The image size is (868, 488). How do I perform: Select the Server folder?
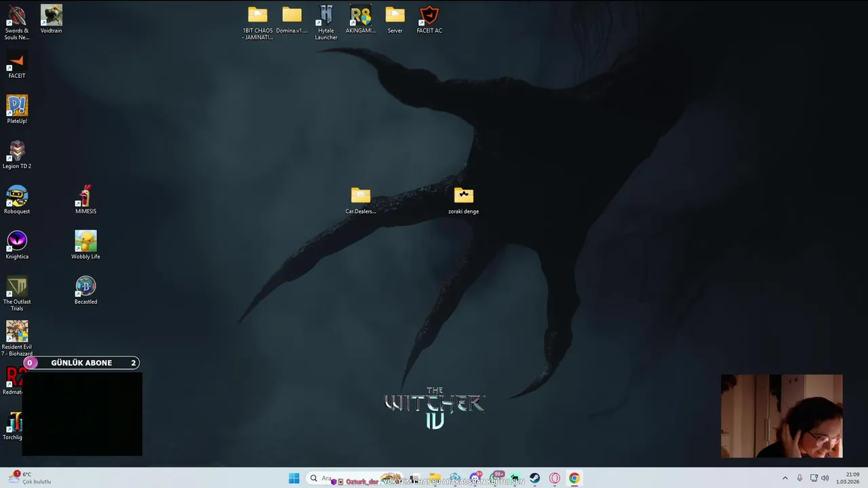pyautogui.click(x=395, y=19)
